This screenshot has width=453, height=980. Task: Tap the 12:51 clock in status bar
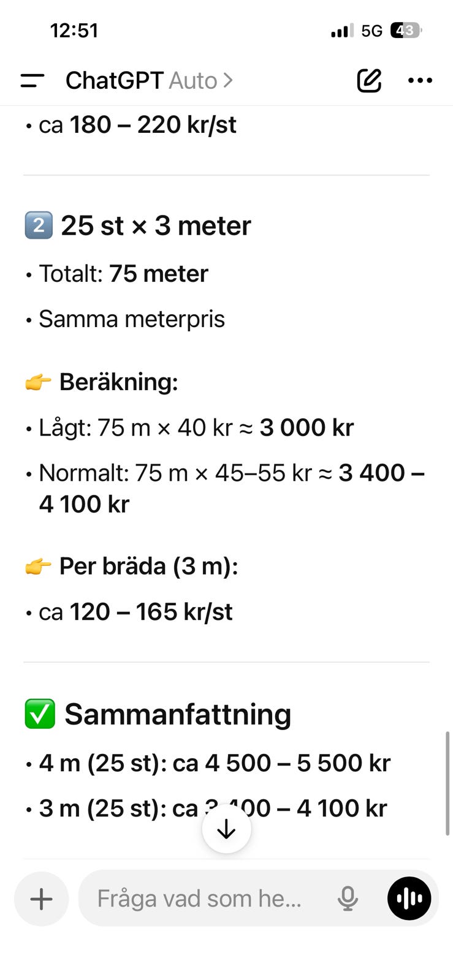[74, 31]
